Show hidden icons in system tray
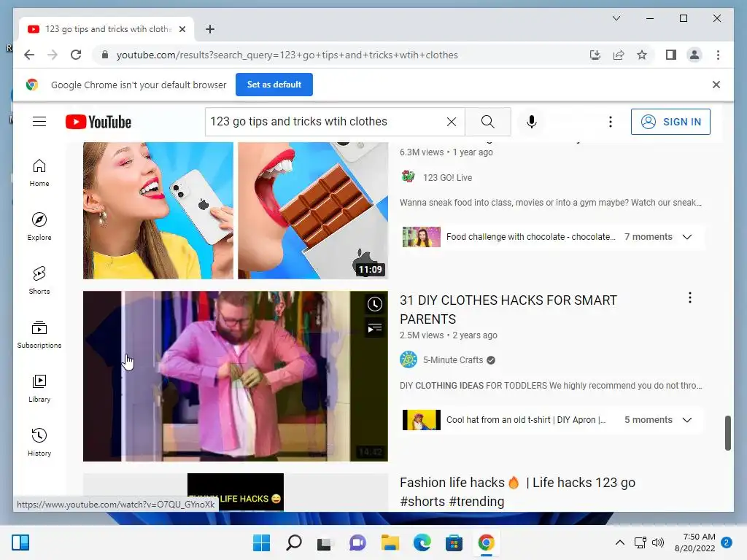Viewport: 747px width, 560px height. (620, 542)
